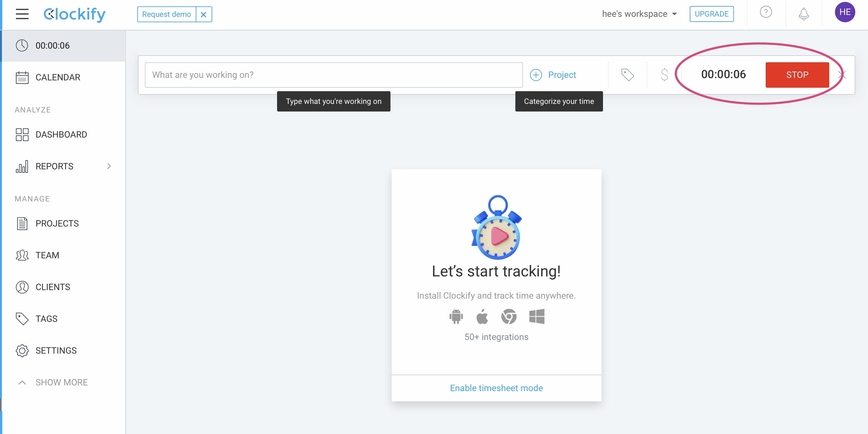Image resolution: width=868 pixels, height=434 pixels.
Task: Go to CALENDAR in the sidebar
Action: pyautogui.click(x=63, y=77)
